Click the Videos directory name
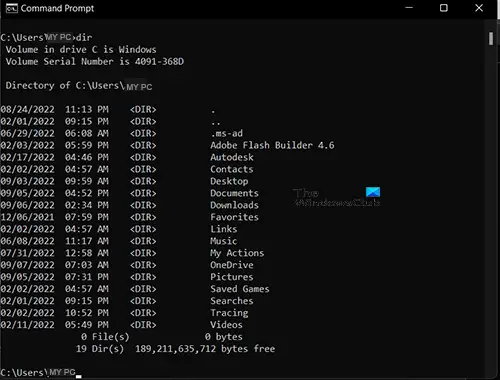Screen dimensions: 500x380 226,325
